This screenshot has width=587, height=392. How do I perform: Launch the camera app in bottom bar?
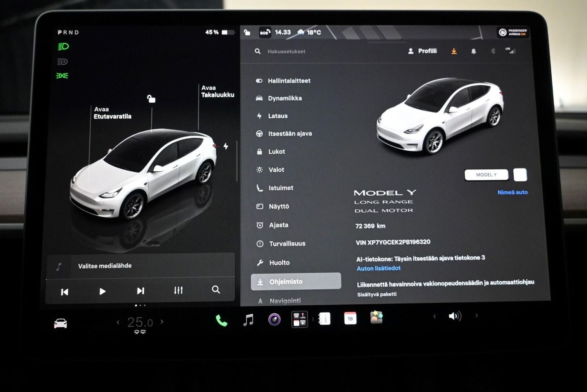pos(274,319)
